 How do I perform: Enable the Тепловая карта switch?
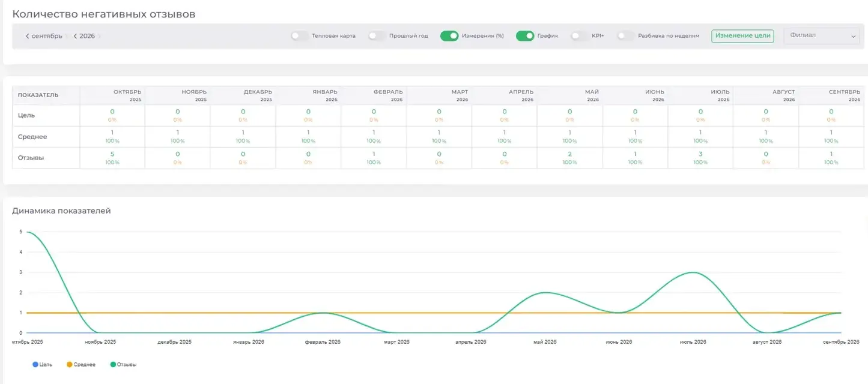299,36
